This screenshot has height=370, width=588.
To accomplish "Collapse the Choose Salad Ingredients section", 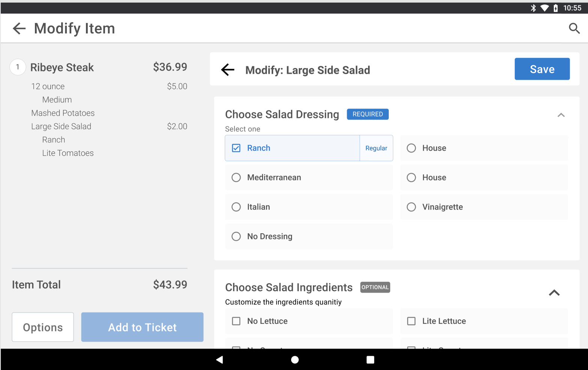I will [x=554, y=293].
